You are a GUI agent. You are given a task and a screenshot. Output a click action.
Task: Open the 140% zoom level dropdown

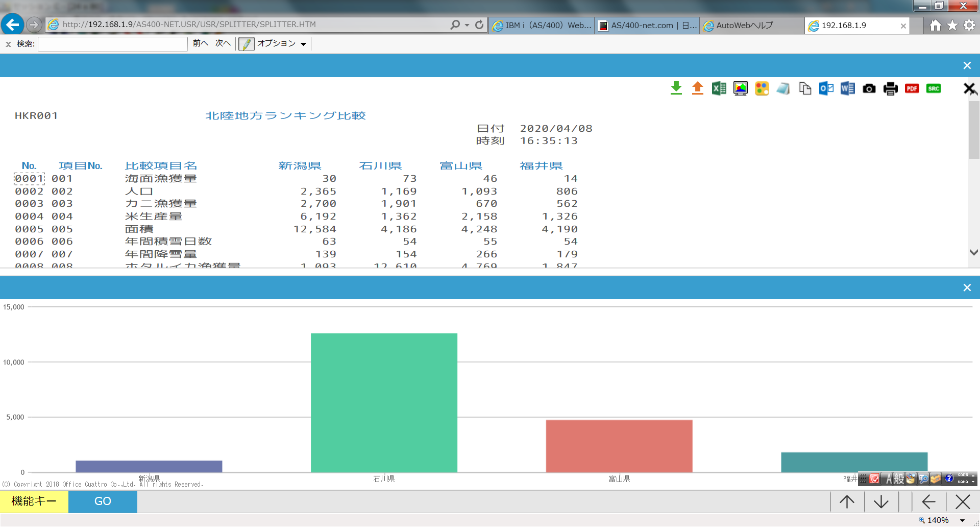coord(962,520)
